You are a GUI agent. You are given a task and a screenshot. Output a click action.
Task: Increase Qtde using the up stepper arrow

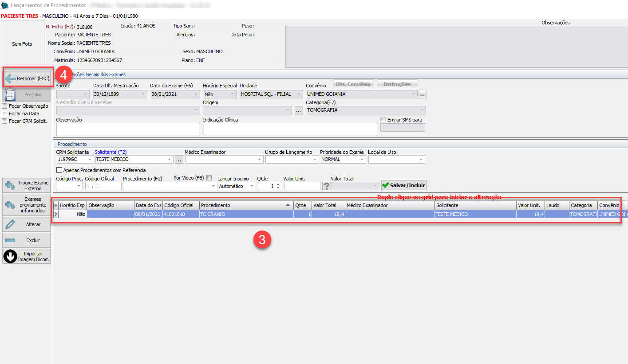coord(278,184)
